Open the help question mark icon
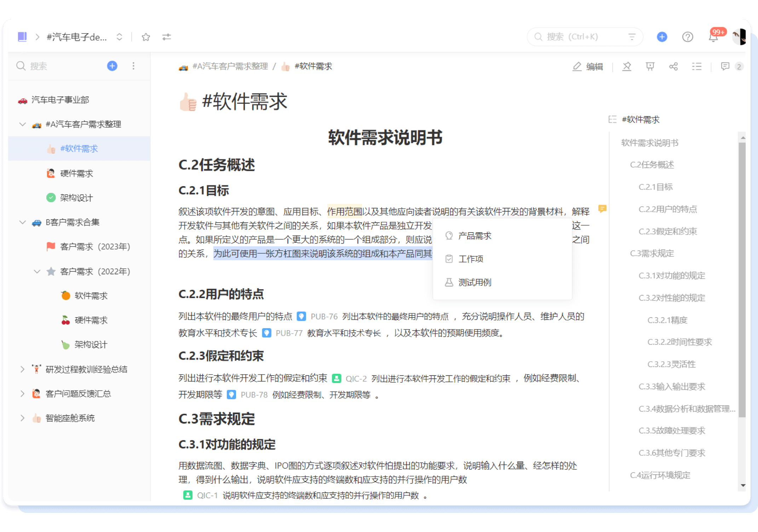The image size is (758, 532). click(x=687, y=37)
